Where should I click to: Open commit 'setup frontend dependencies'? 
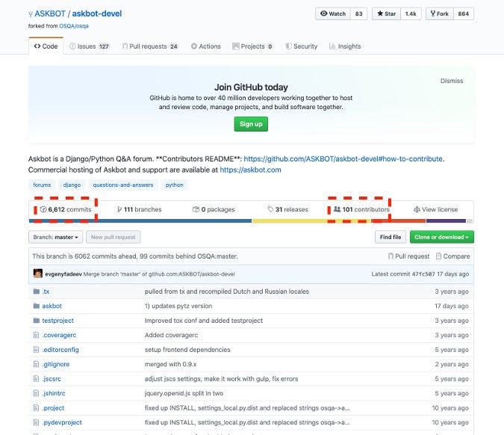187,350
